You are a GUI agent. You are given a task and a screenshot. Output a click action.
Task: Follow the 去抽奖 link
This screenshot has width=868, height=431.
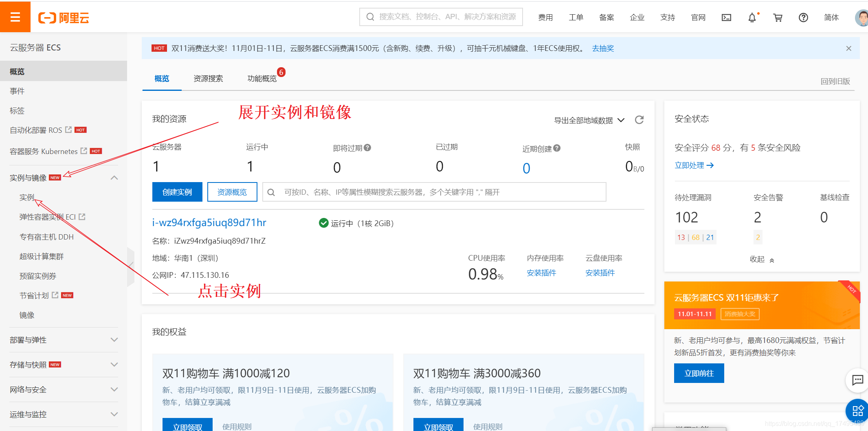603,48
